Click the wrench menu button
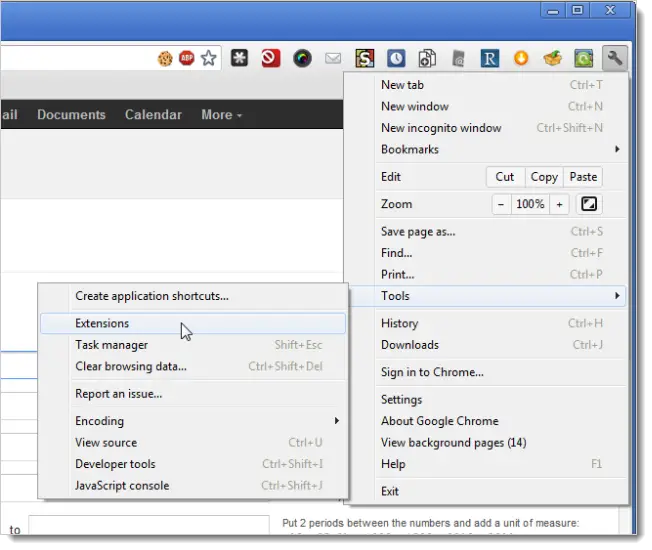652x550 pixels. click(x=615, y=58)
